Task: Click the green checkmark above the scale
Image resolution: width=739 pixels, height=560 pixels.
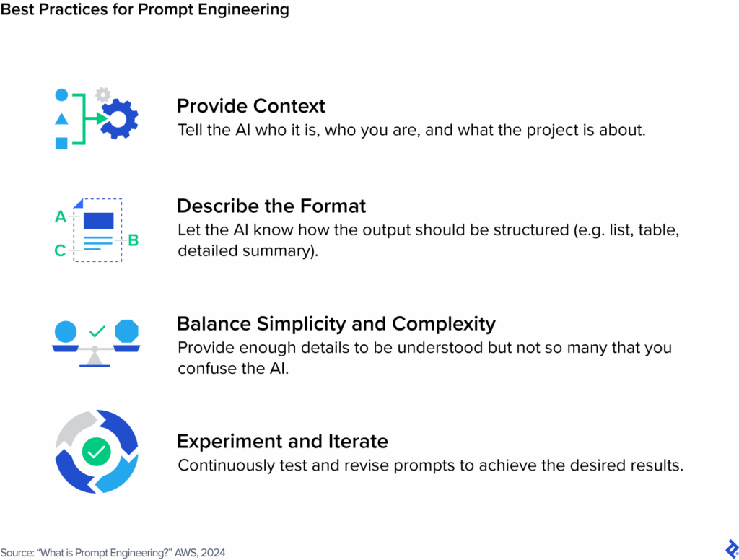Action: [x=97, y=331]
